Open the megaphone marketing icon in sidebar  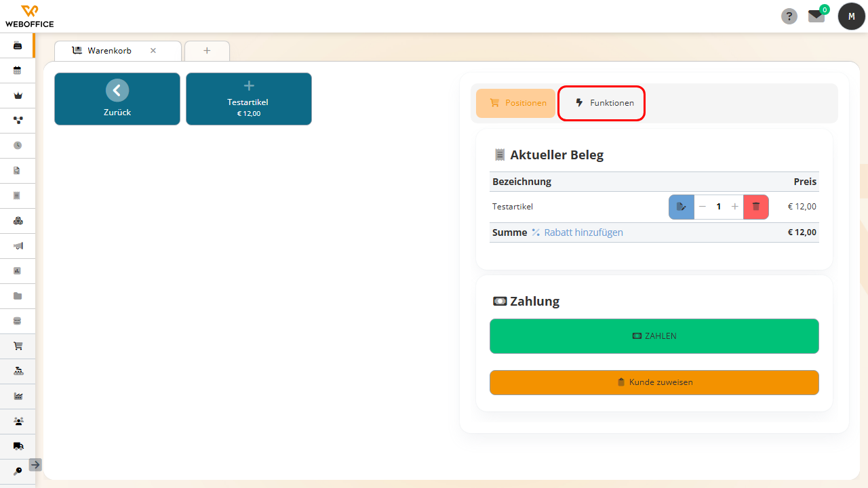[18, 245]
